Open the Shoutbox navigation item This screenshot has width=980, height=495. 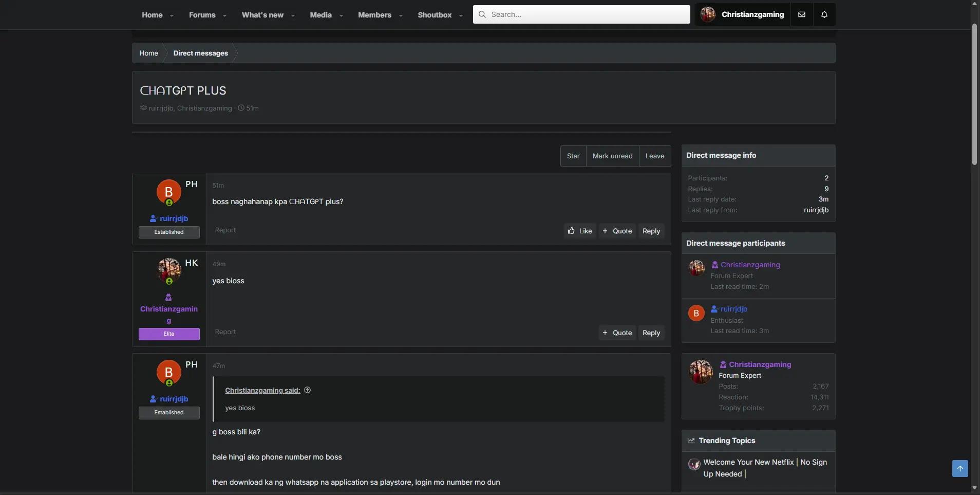[x=435, y=15]
